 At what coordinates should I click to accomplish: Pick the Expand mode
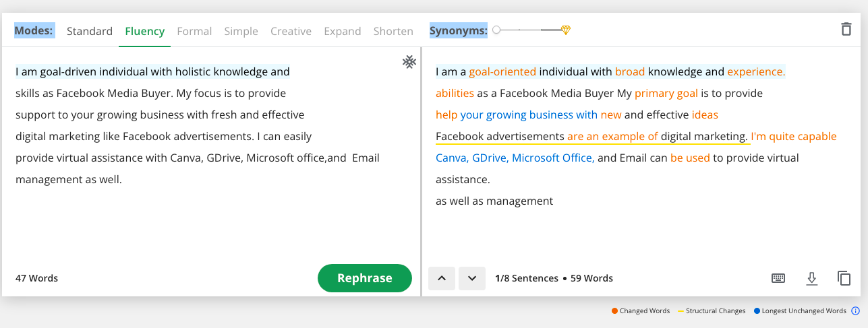pyautogui.click(x=342, y=31)
